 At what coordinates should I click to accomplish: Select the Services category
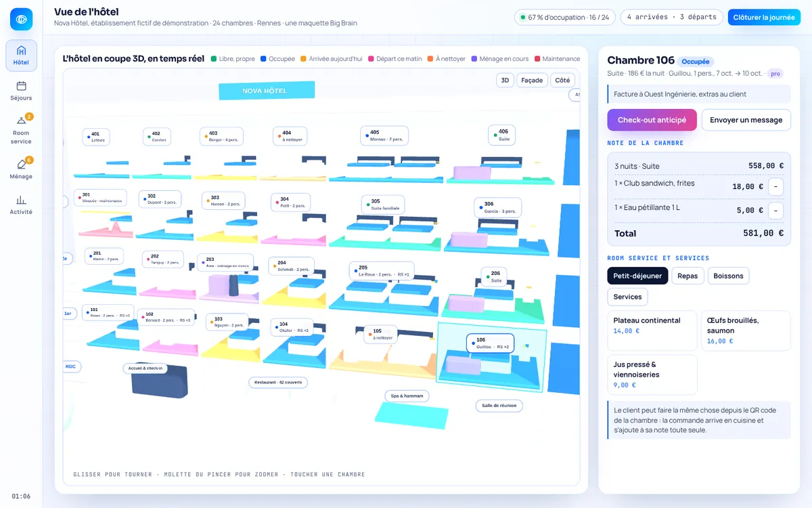click(627, 297)
